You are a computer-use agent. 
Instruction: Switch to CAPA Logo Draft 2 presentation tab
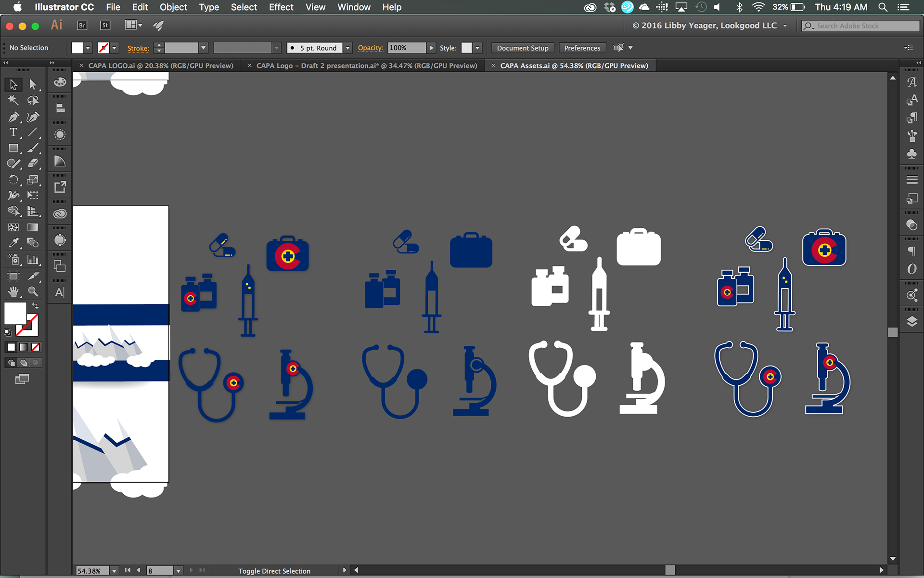click(367, 66)
